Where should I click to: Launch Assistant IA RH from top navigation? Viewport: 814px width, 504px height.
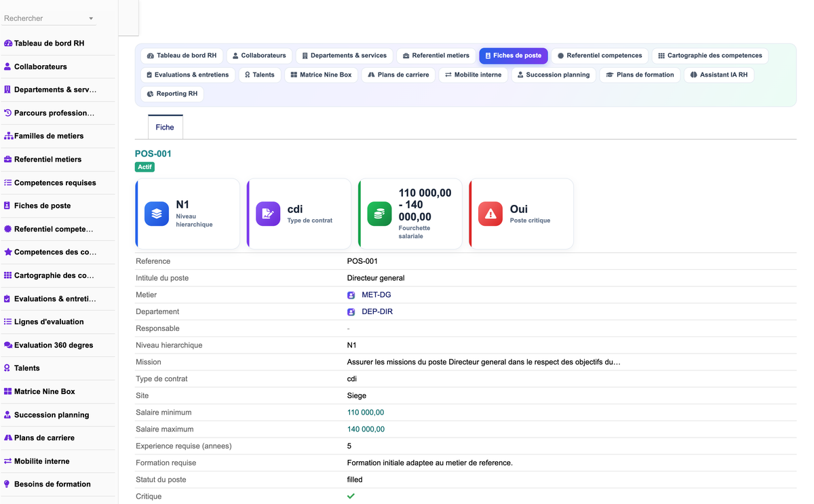click(x=719, y=75)
